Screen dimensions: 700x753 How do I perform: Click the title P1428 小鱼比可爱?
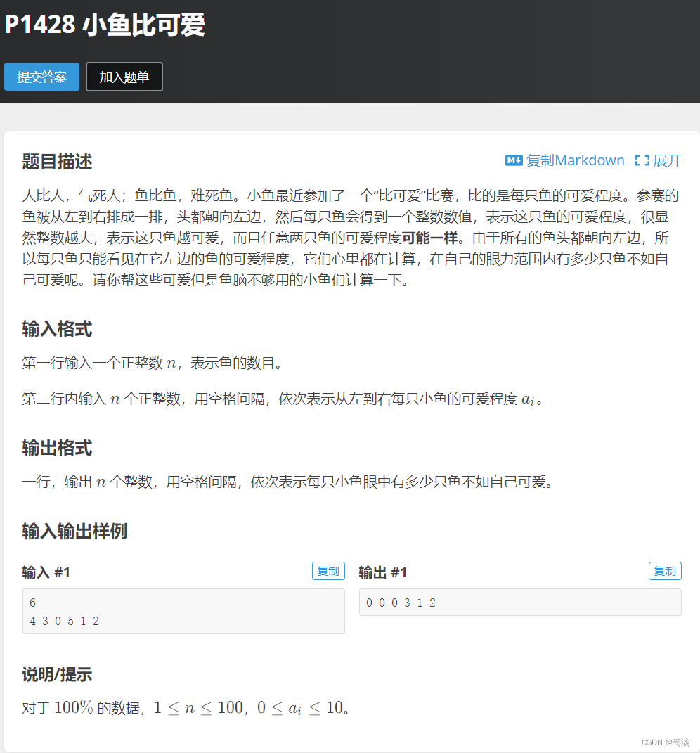pos(105,25)
